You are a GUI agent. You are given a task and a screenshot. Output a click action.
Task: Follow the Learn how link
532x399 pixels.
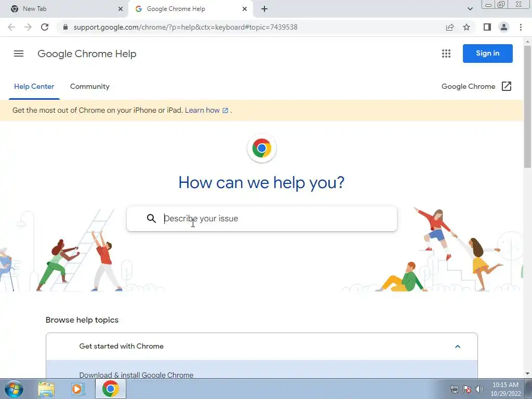click(x=206, y=110)
